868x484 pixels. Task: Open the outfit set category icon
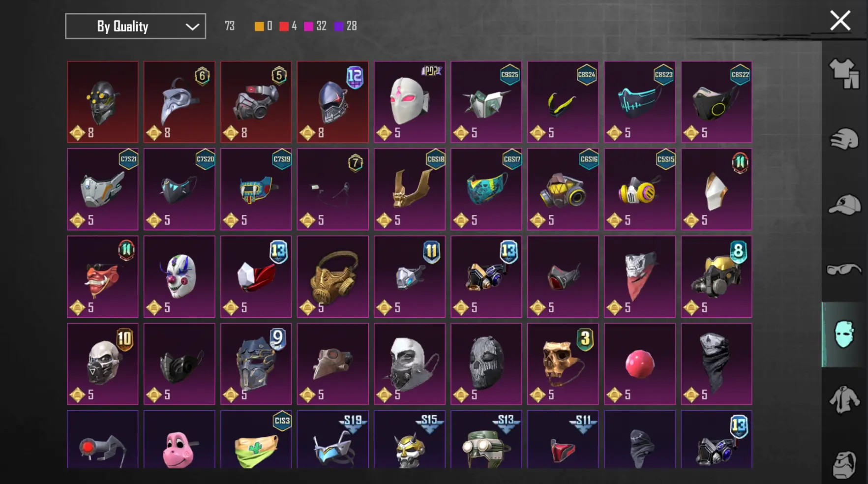pyautogui.click(x=844, y=74)
